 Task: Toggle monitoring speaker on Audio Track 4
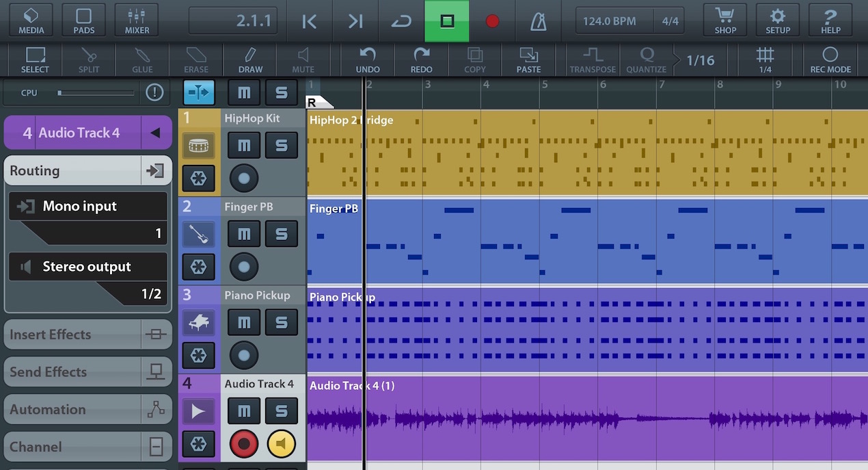pos(282,444)
